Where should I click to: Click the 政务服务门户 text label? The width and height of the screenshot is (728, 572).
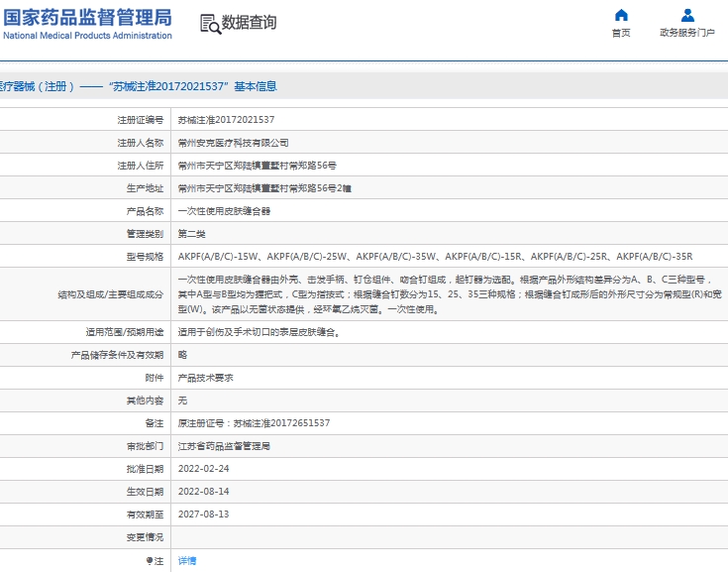[x=687, y=33]
